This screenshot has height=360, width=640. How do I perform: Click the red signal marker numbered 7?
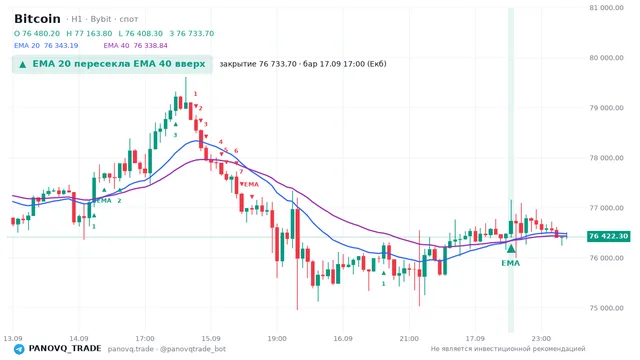click(x=241, y=172)
